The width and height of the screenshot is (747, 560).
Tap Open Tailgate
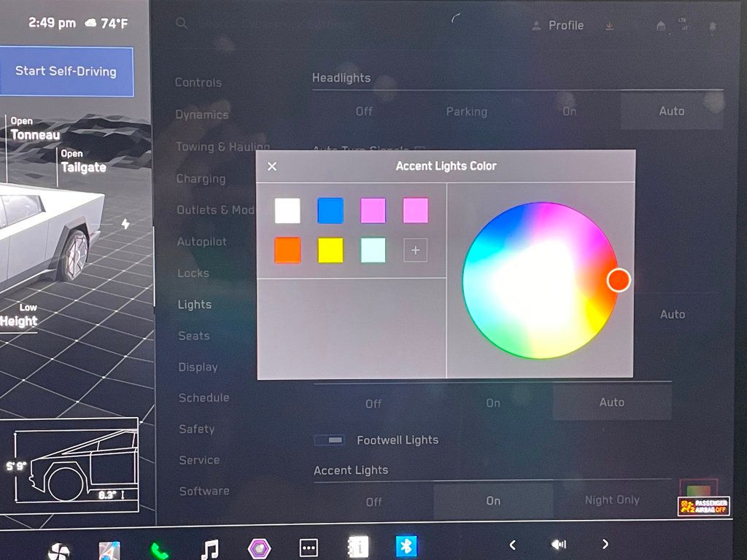tap(83, 161)
